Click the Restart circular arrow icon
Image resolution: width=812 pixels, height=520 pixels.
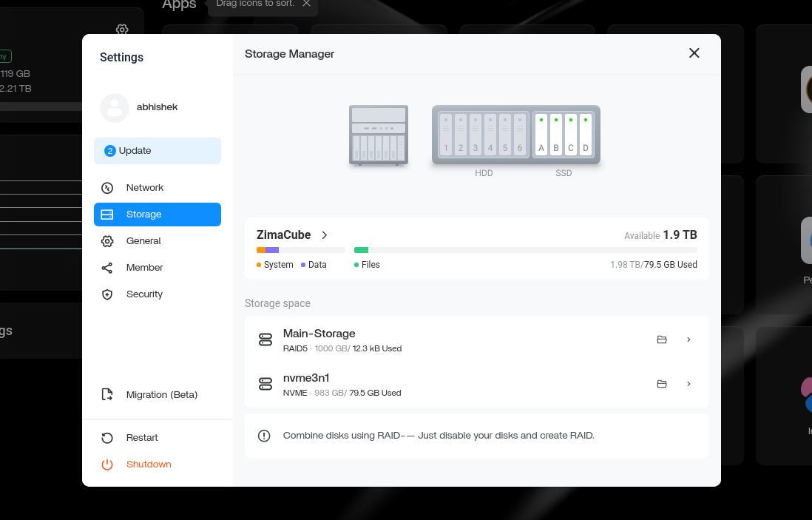click(107, 437)
